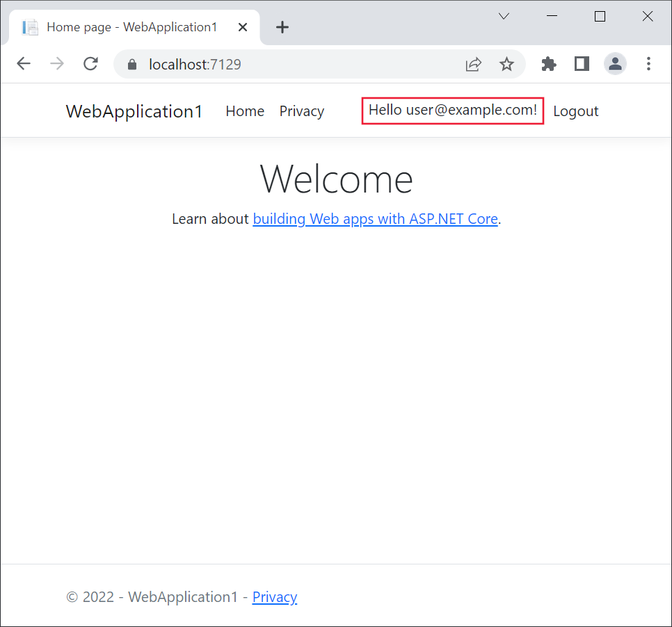The image size is (672, 627).
Task: Click Logout in the navbar
Action: (x=575, y=111)
